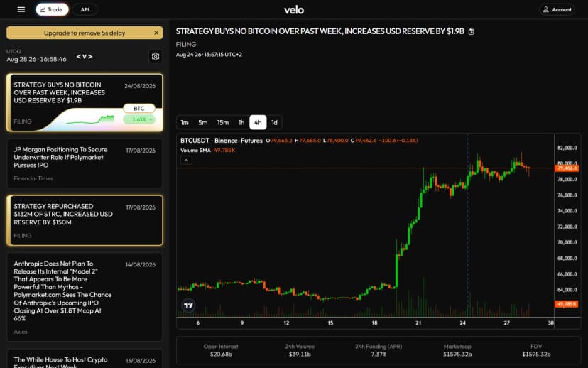This screenshot has height=368, width=588.
Task: Click 24h Funding (APR) 7.37% stat
Action: [x=379, y=350]
